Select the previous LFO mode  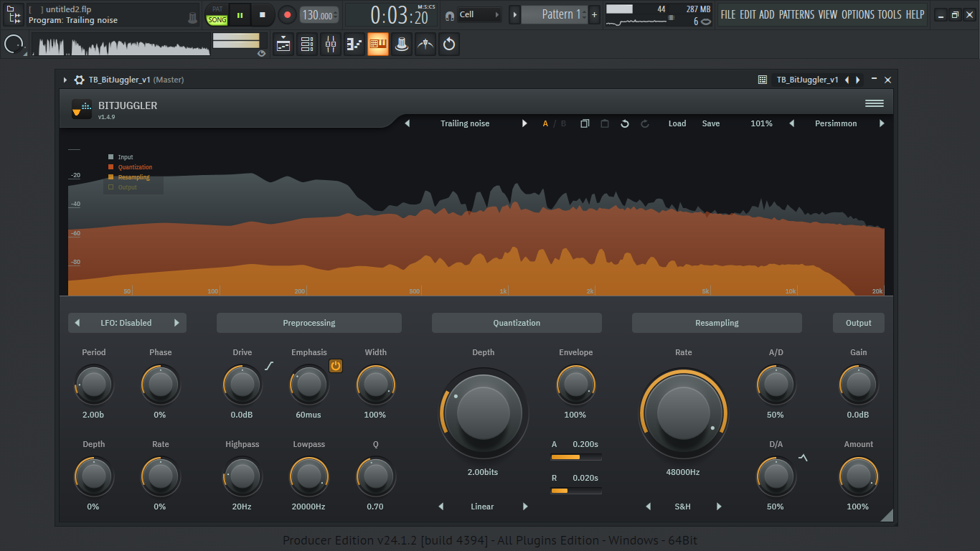[x=77, y=323]
